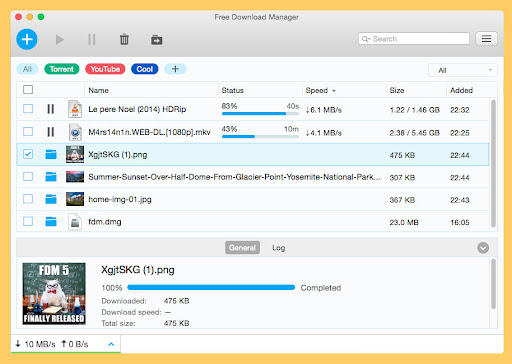
Task: Click the M4rs14n1n 43% progress bar
Action: click(x=260, y=136)
